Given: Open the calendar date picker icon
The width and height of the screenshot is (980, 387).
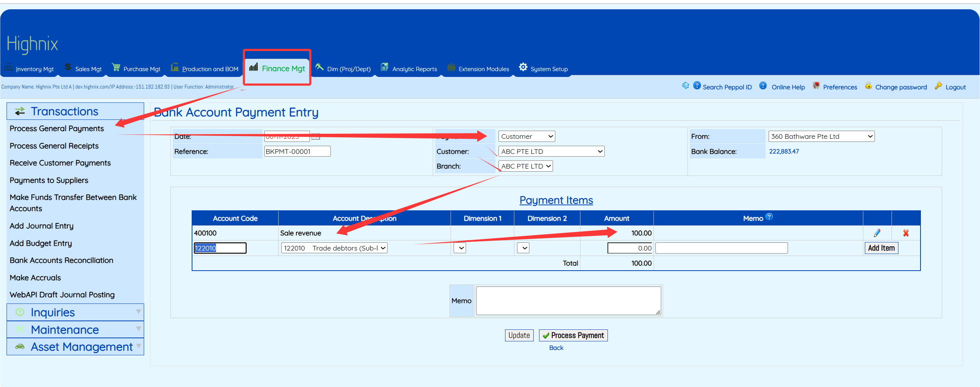Looking at the screenshot, I should tap(316, 136).
